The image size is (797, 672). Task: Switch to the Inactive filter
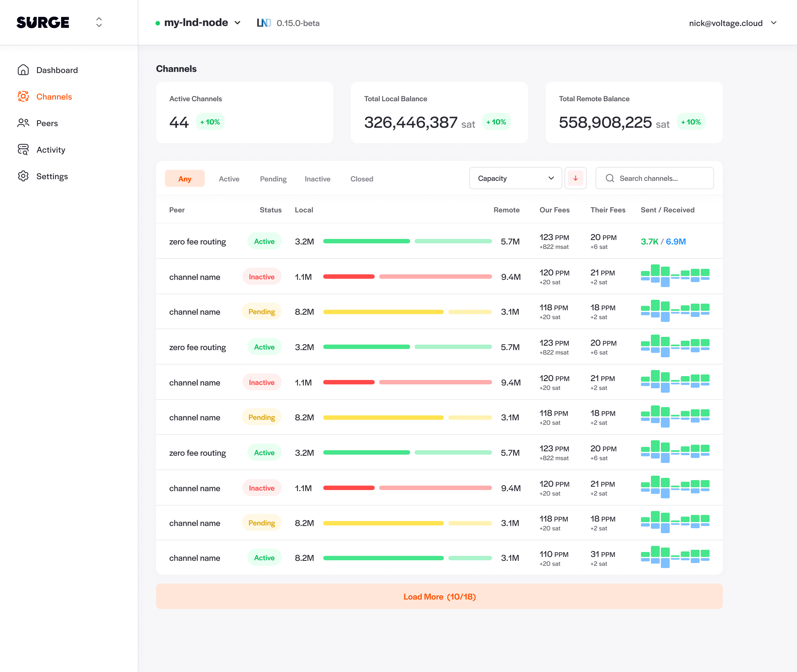coord(317,179)
